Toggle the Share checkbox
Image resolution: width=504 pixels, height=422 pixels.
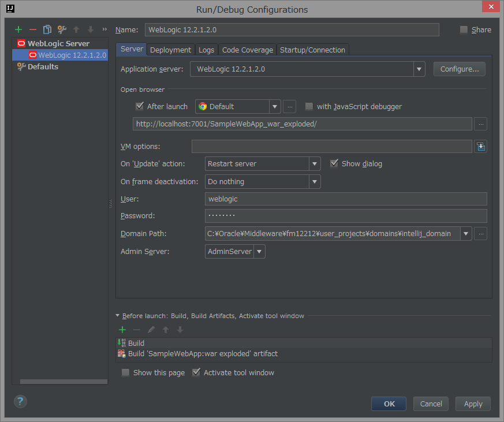pyautogui.click(x=464, y=29)
